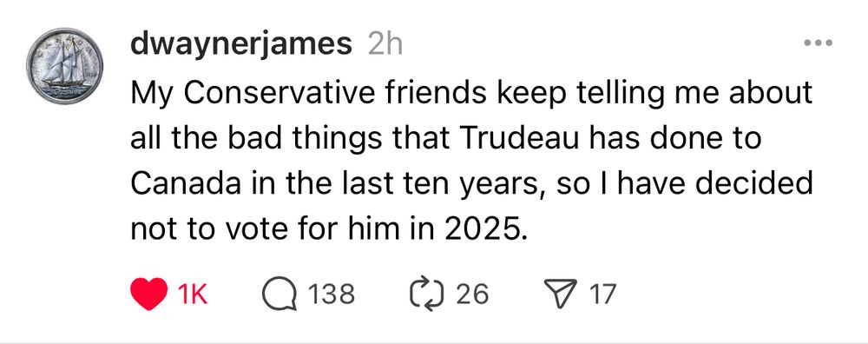
Task: Open the coin profile picture avatar
Action: tap(64, 67)
